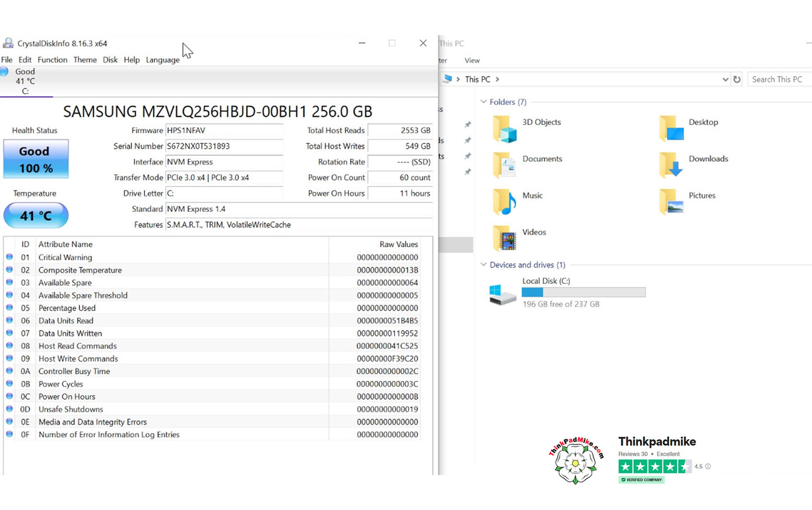This screenshot has height=510, width=812.
Task: Open the View tab in This PC window
Action: (472, 60)
